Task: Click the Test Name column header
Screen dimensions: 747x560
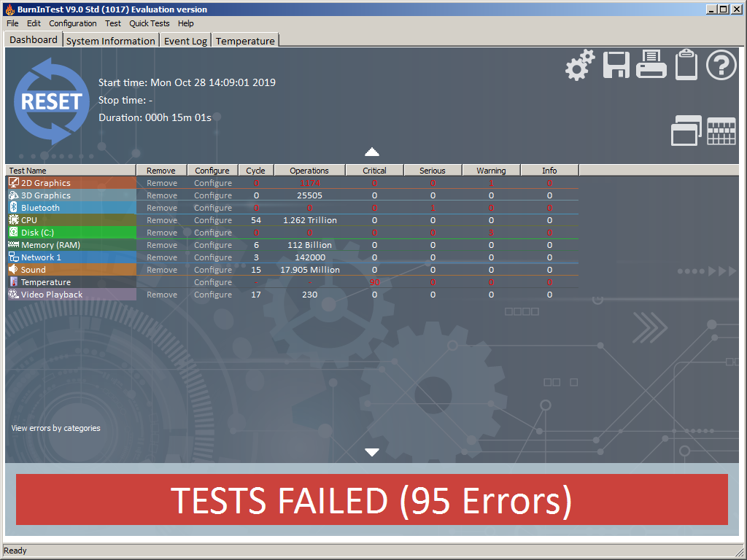Action: click(x=71, y=171)
